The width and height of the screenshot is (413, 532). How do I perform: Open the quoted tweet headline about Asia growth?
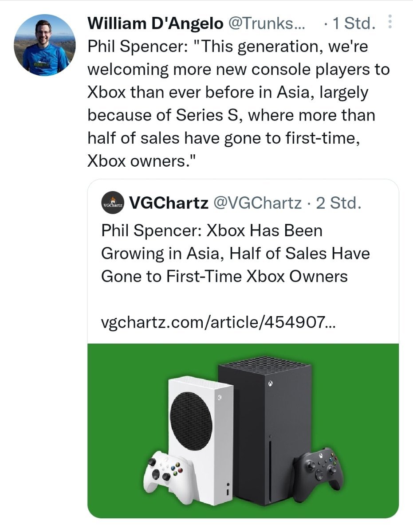tap(236, 254)
